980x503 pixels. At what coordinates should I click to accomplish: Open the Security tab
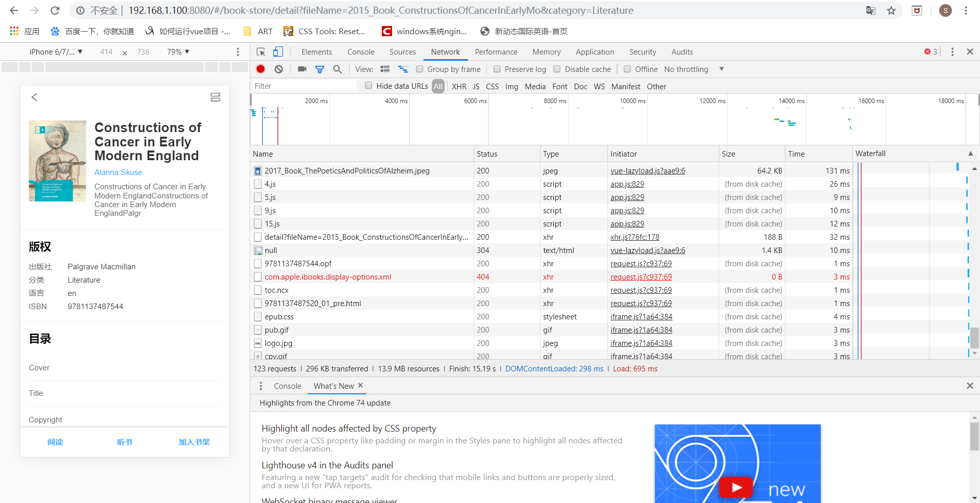tap(643, 52)
